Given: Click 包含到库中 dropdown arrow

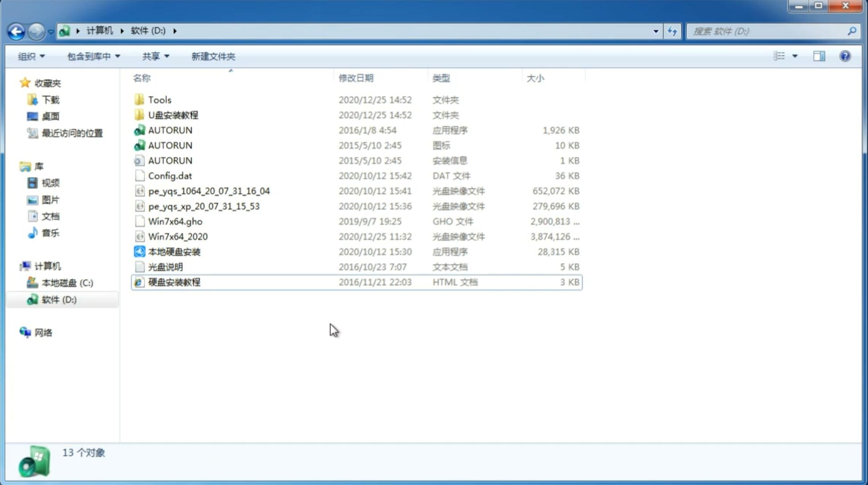Looking at the screenshot, I should pyautogui.click(x=117, y=56).
